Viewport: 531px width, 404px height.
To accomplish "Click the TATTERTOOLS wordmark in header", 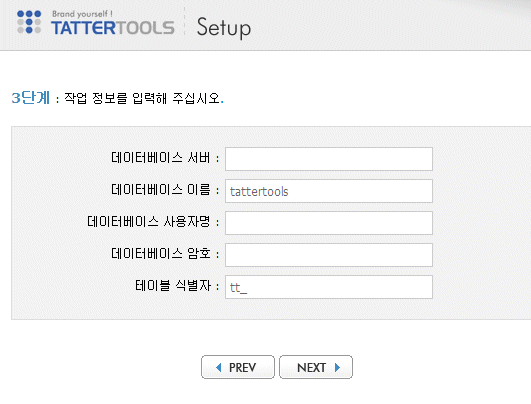I will [x=113, y=28].
